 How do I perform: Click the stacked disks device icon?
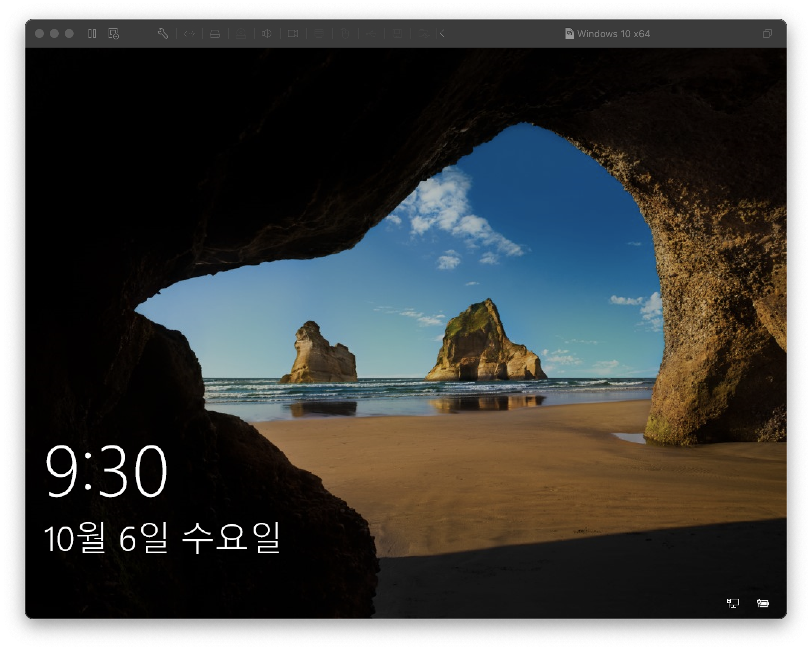(319, 34)
